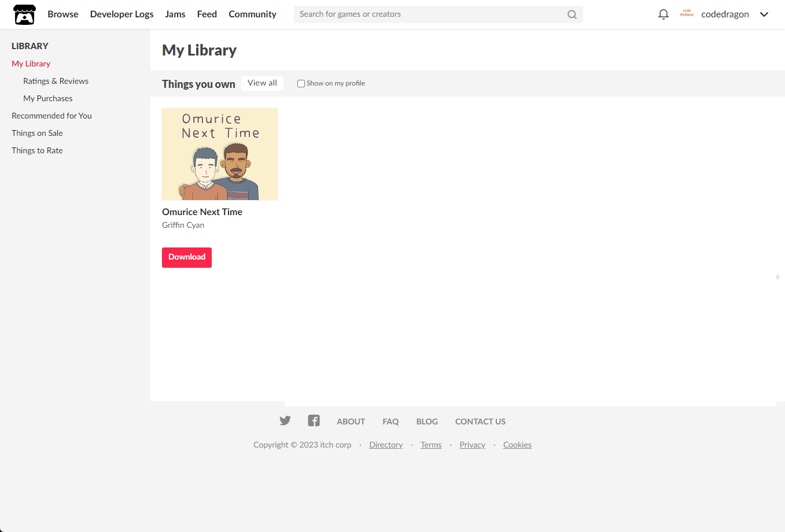Download Omurice Next Time
This screenshot has width=785, height=532.
pyautogui.click(x=187, y=257)
